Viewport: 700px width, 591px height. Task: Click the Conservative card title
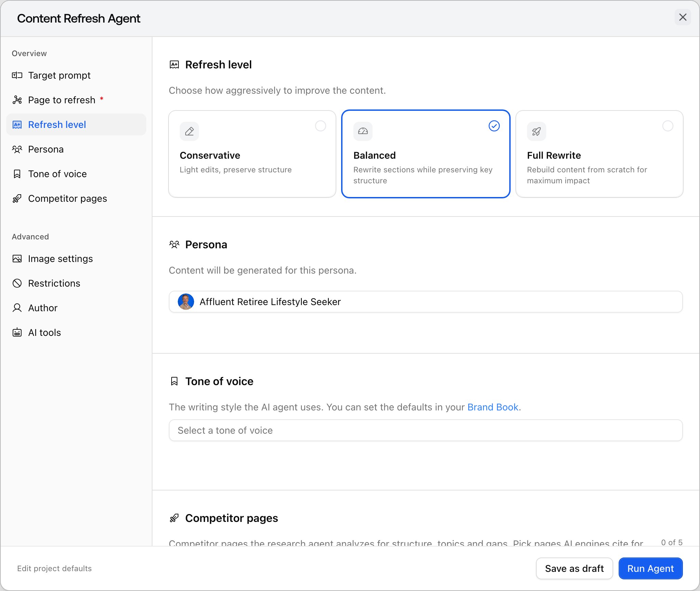210,155
